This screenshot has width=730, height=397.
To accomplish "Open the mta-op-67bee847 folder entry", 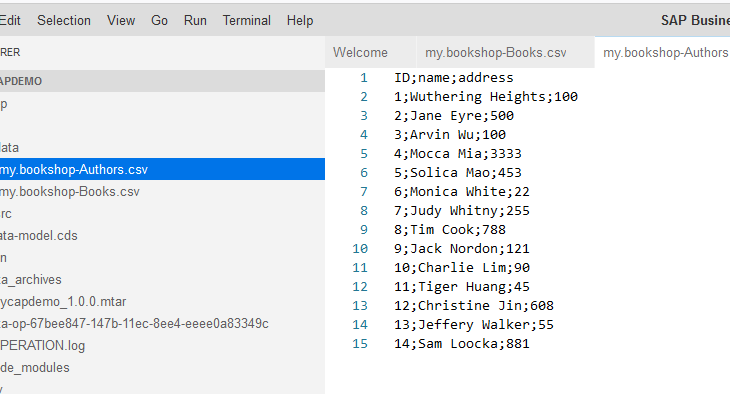I will point(162,323).
